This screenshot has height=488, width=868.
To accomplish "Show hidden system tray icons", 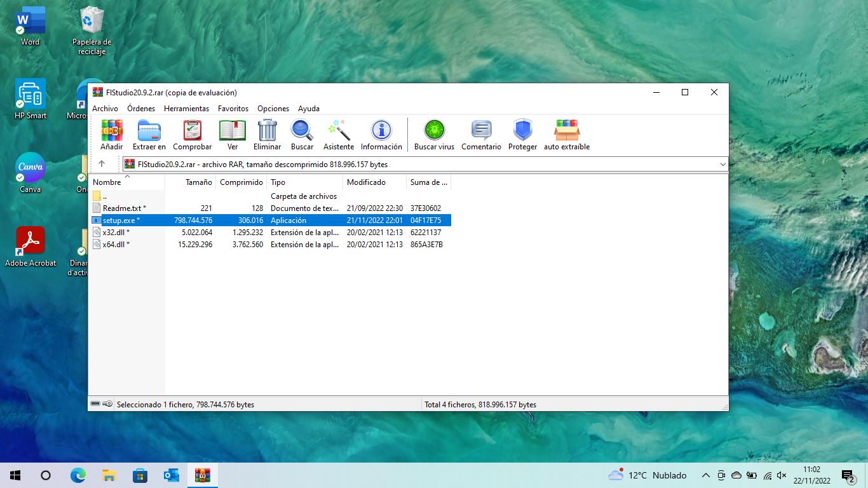I will point(705,475).
